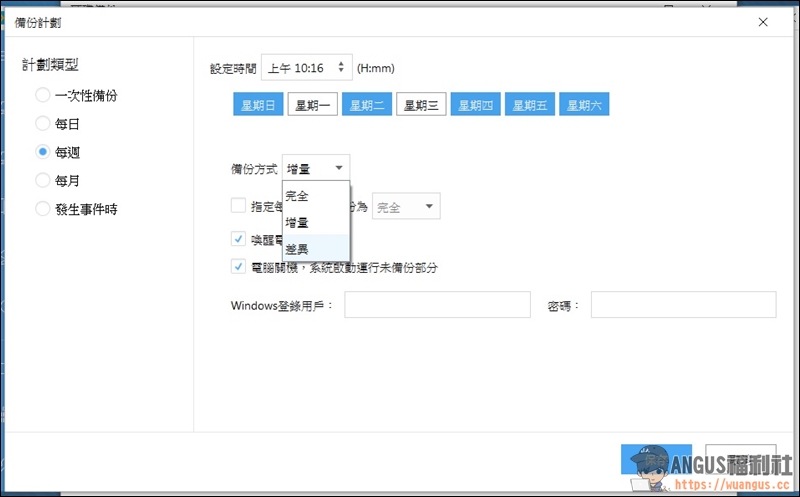Select the 每日 plan type
Image resolution: width=800 pixels, height=497 pixels.
click(x=42, y=123)
